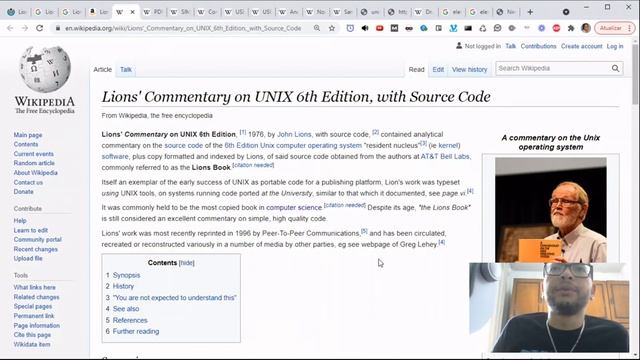Open About Wikipedia sidebar link
Screen dimensions: 640x360
pos(36,173)
